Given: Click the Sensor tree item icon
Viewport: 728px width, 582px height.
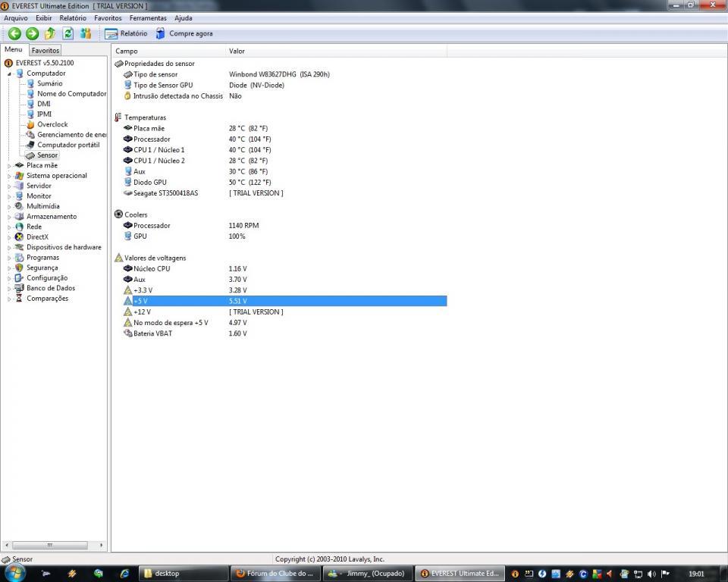Looking at the screenshot, I should [x=30, y=155].
